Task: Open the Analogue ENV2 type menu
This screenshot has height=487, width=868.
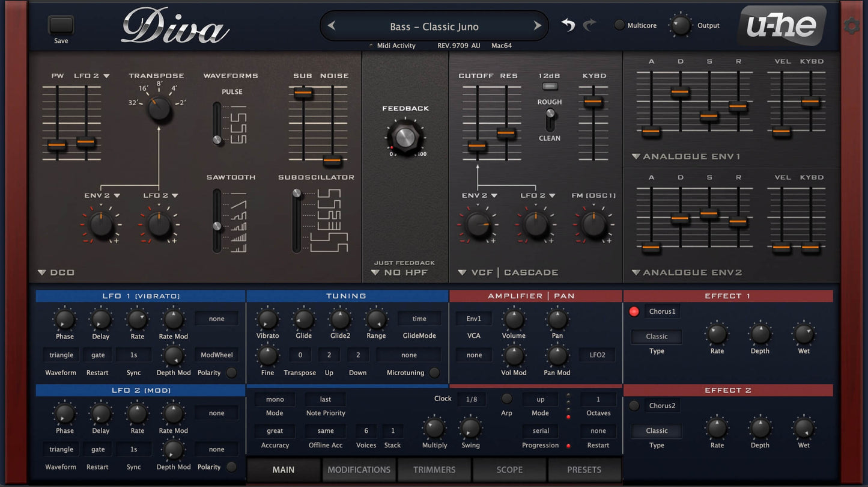Action: point(686,272)
